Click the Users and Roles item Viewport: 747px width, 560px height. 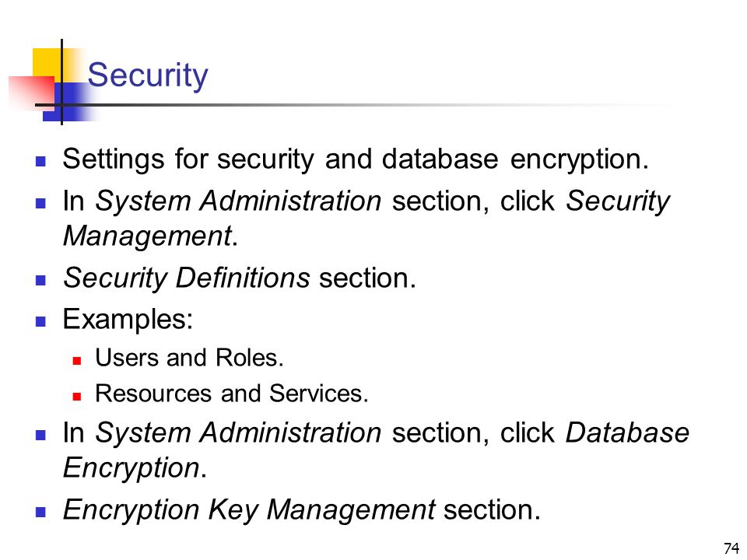[189, 358]
